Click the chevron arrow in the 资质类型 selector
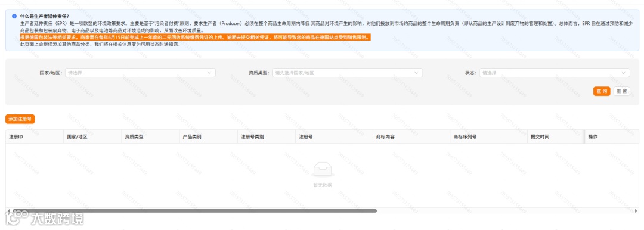Viewport: 644px width, 230px height. 416,73
